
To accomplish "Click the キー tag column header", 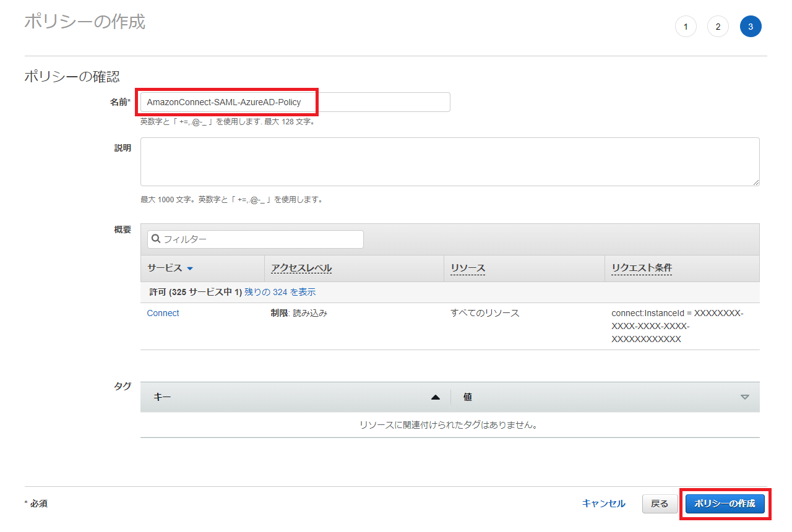I will click(x=162, y=397).
